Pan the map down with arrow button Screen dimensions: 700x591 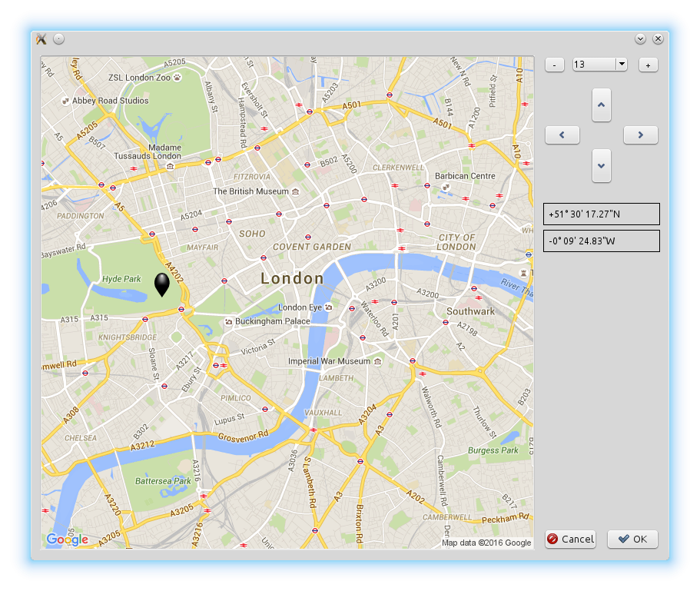[x=602, y=165]
